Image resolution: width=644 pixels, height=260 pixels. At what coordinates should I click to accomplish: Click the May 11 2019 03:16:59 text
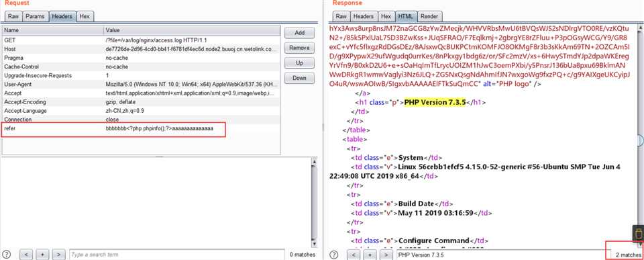437,213
